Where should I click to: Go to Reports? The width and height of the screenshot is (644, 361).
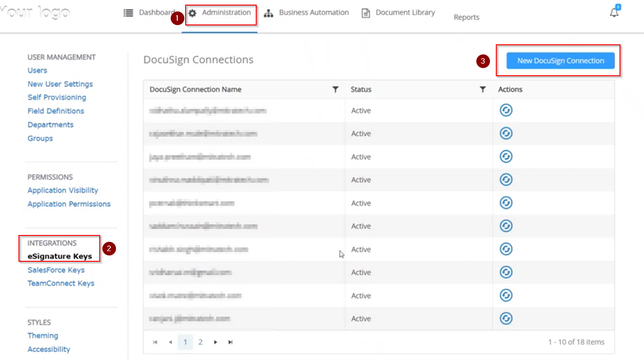click(466, 17)
